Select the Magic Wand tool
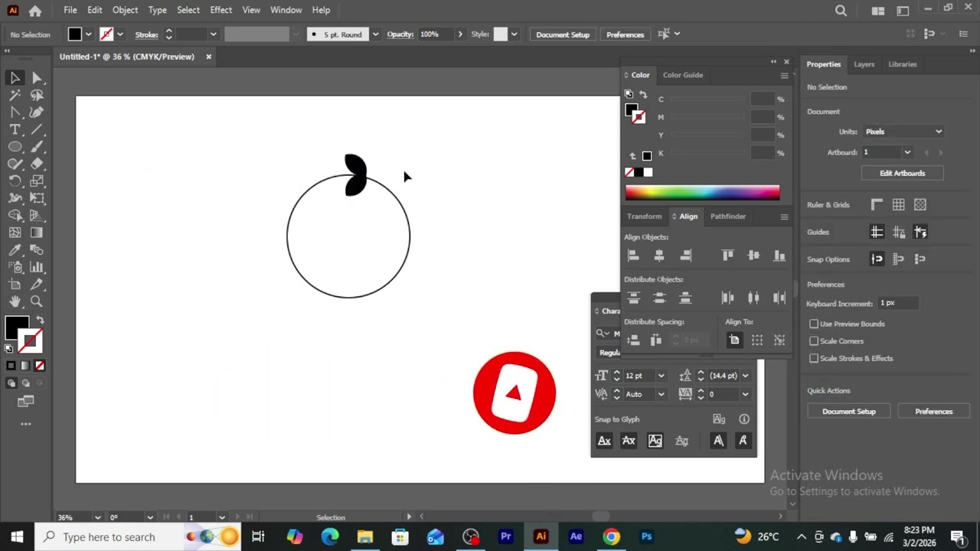 point(15,95)
